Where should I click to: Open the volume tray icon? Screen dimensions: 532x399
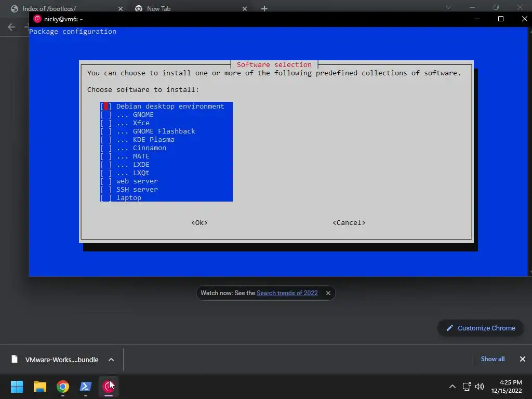tap(480, 387)
